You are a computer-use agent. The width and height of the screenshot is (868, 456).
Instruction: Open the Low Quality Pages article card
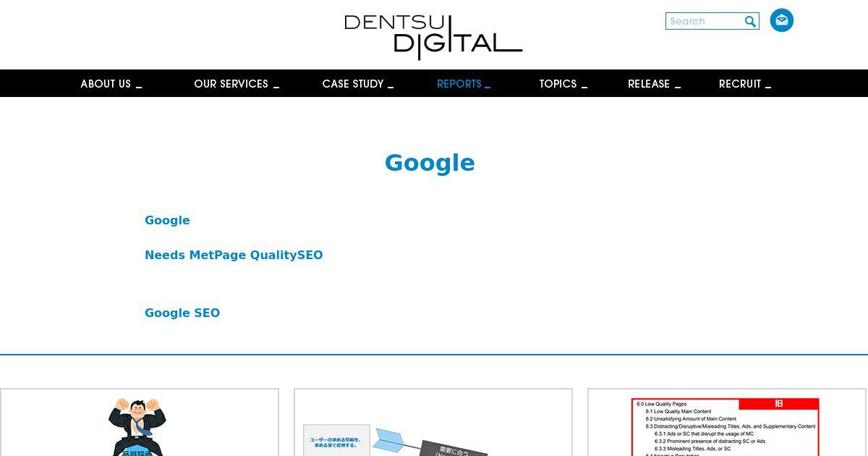tap(727, 423)
